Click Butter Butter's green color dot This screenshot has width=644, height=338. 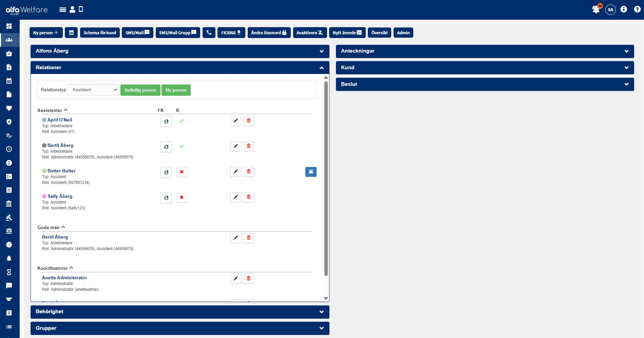pyautogui.click(x=44, y=171)
